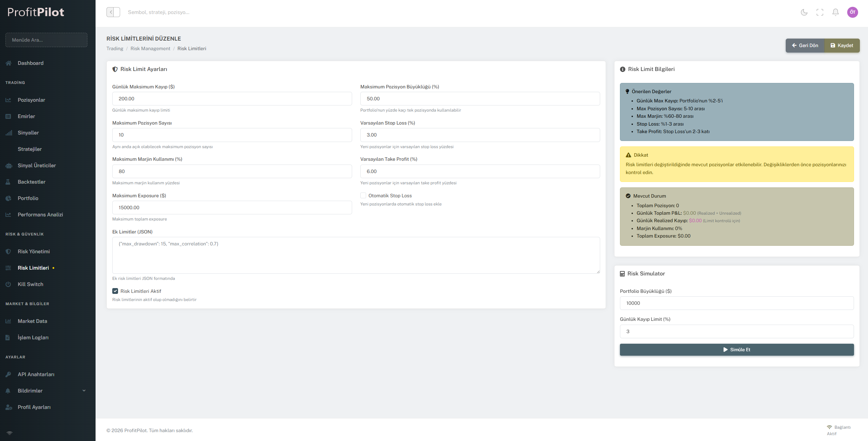Open notifications bell icon
Viewport: 868px width, 441px height.
[835, 12]
